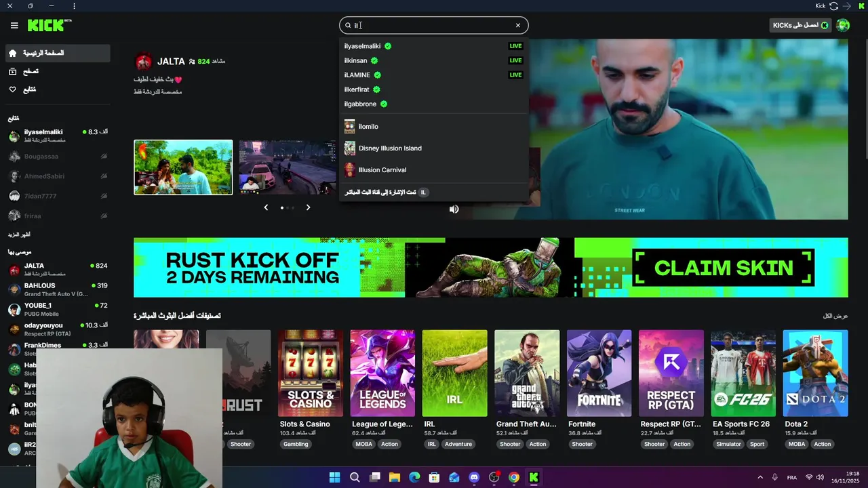Open the jungle stream thumbnail

[183, 167]
